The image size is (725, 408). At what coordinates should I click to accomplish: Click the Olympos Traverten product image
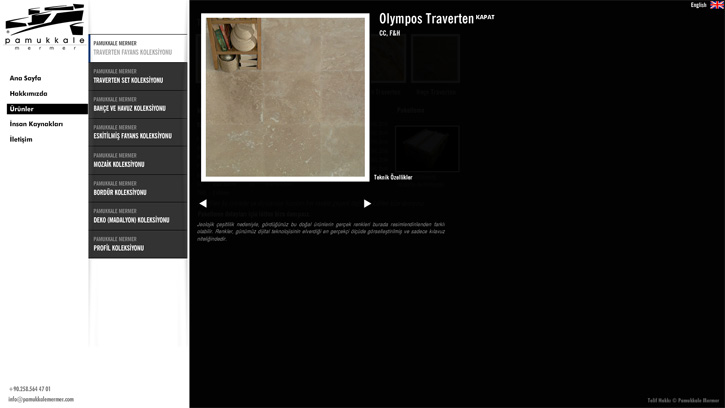click(285, 97)
